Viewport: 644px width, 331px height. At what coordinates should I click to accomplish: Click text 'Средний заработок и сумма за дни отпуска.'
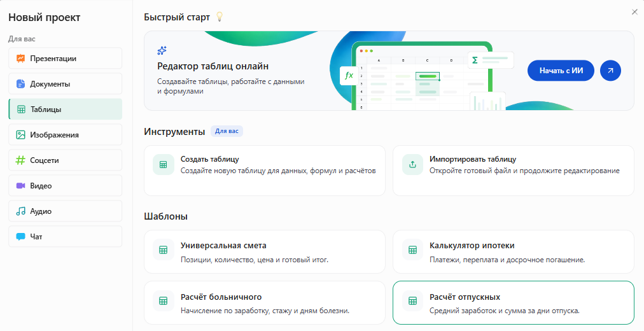505,311
